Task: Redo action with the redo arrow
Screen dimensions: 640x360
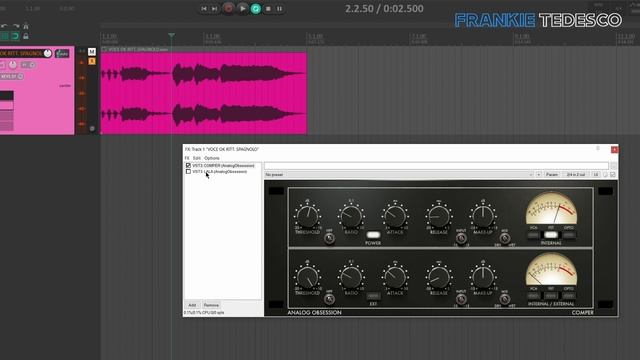Action: tap(16, 26)
